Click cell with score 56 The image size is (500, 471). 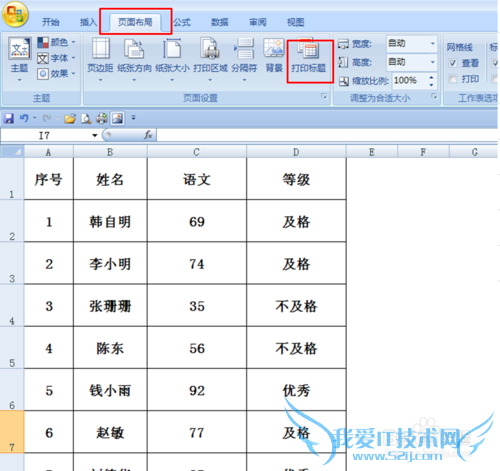[197, 348]
